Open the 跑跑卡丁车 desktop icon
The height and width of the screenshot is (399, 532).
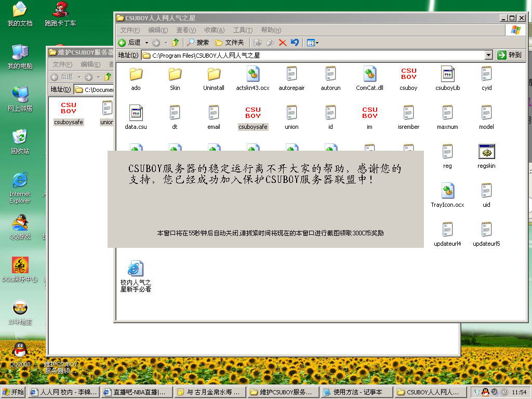[x=60, y=14]
